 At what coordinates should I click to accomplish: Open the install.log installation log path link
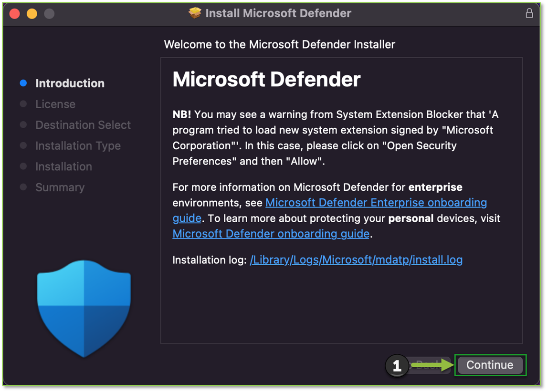pos(356,260)
